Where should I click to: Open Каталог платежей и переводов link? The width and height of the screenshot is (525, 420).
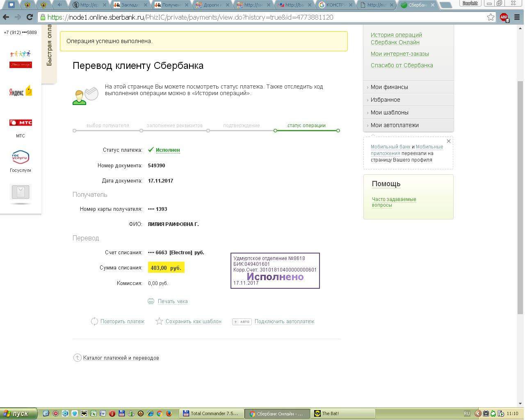point(121,358)
